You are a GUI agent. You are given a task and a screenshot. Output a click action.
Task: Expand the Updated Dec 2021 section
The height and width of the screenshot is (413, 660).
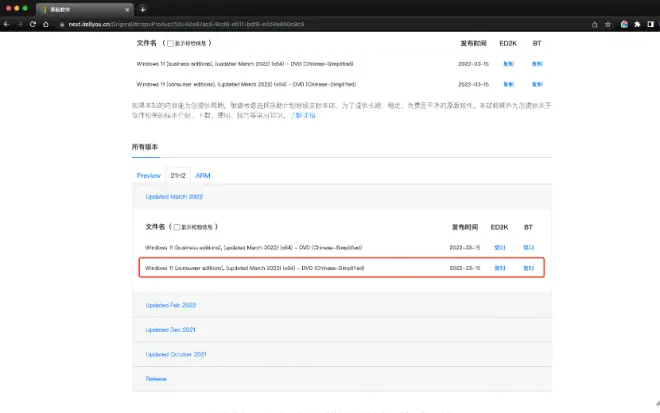170,330
